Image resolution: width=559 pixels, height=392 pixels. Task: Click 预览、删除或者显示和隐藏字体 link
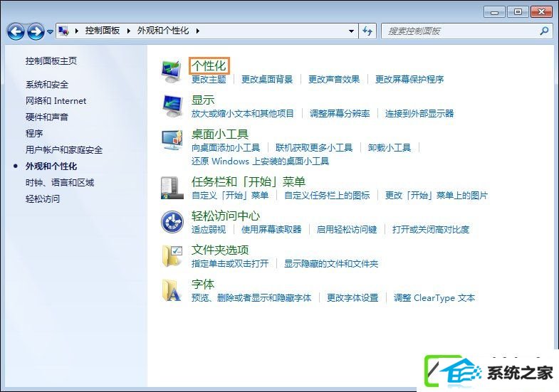coord(251,298)
